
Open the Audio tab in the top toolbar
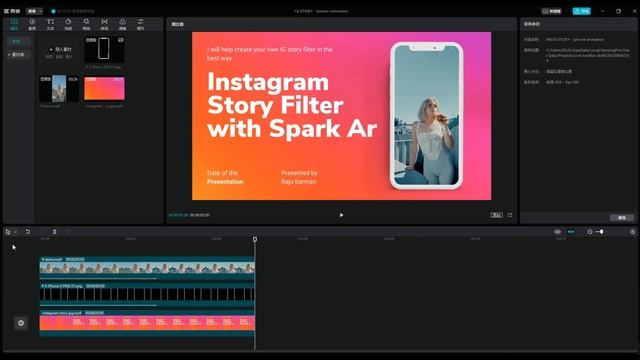point(32,24)
